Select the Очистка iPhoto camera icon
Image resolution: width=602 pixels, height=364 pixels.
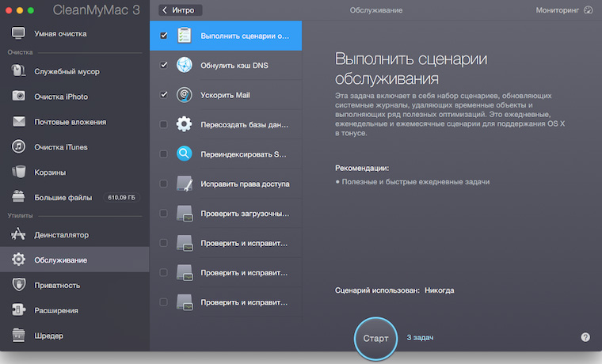point(19,97)
